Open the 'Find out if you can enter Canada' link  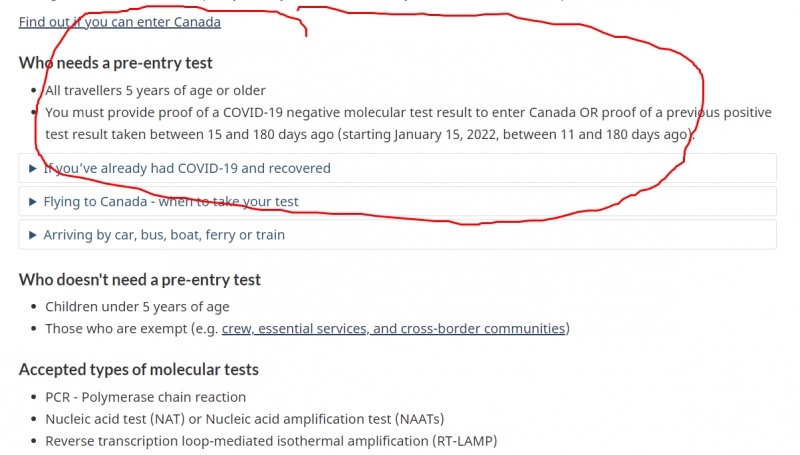point(120,22)
